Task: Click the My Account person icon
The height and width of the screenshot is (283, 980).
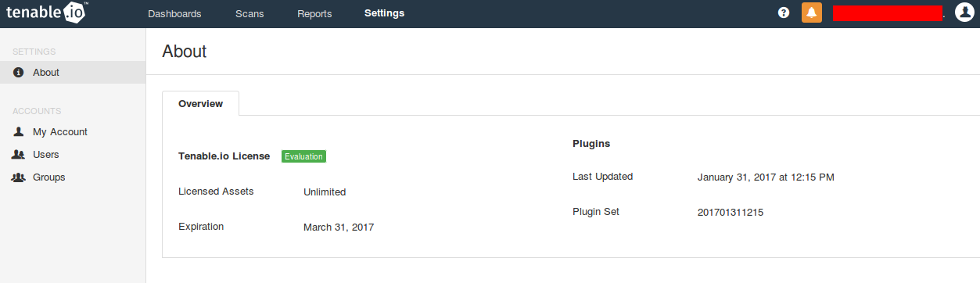Action: (19, 132)
